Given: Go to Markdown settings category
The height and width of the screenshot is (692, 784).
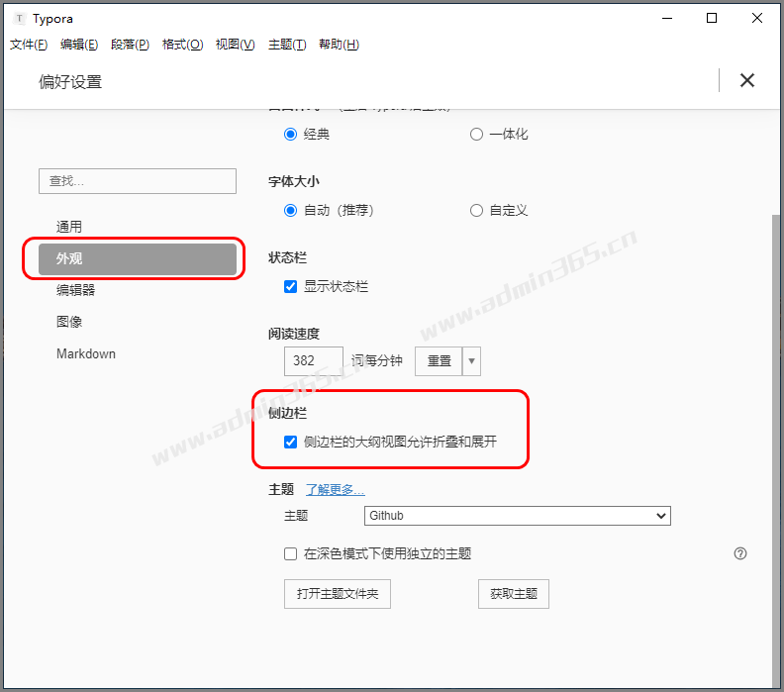Looking at the screenshot, I should [x=86, y=353].
